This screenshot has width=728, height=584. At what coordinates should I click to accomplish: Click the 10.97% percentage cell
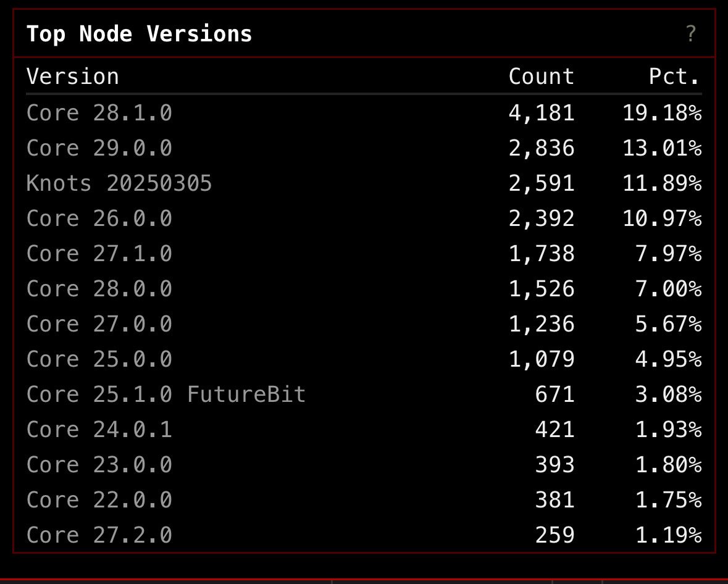coord(662,218)
